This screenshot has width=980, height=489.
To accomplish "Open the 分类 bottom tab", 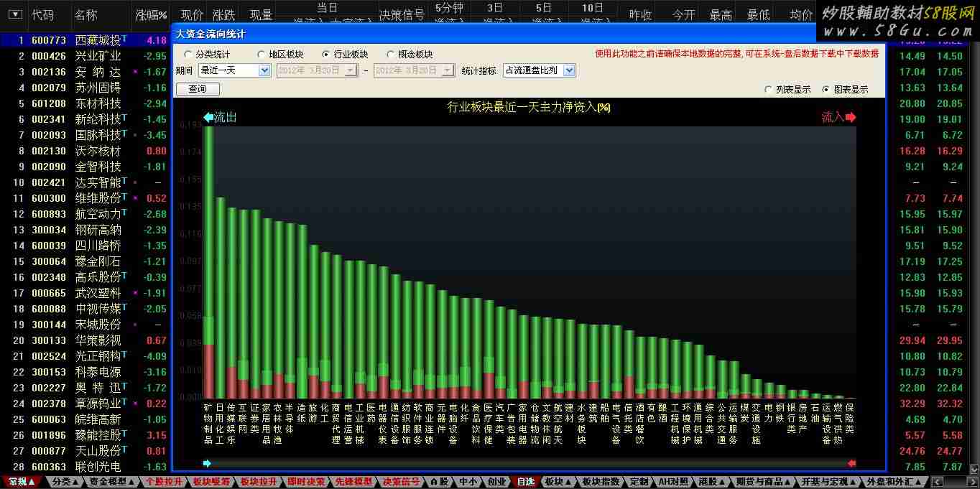I will [66, 482].
